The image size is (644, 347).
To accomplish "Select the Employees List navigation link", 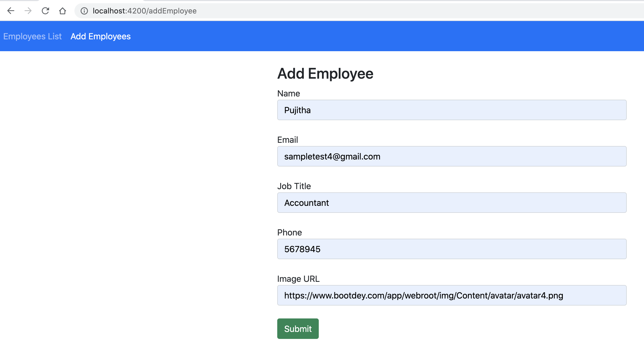I will (32, 36).
